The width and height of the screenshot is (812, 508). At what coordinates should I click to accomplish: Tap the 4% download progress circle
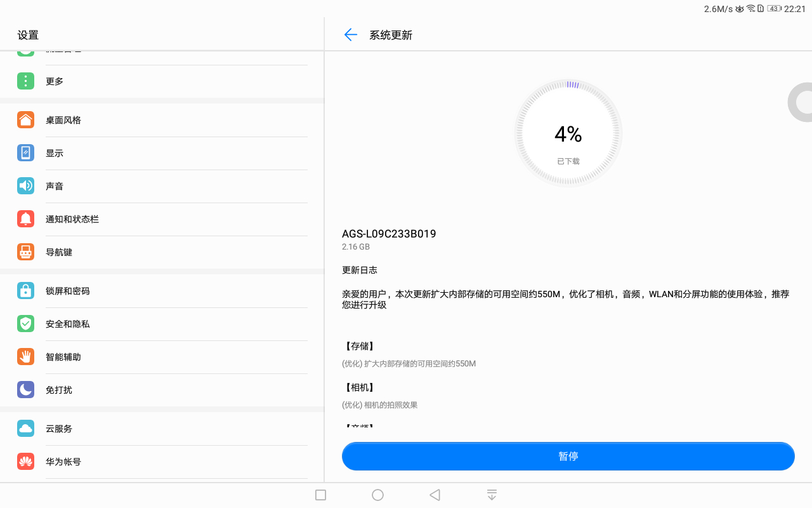click(x=568, y=133)
